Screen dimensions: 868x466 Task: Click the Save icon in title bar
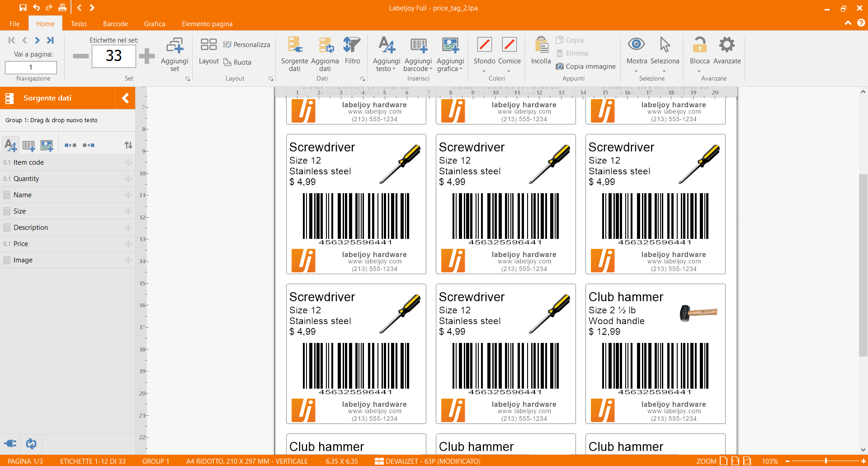[x=23, y=8]
